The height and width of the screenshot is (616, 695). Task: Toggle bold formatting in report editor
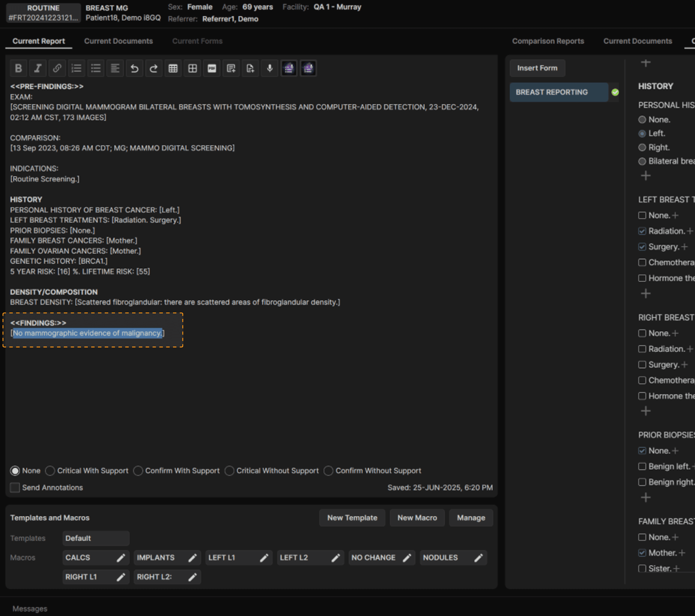pos(18,68)
